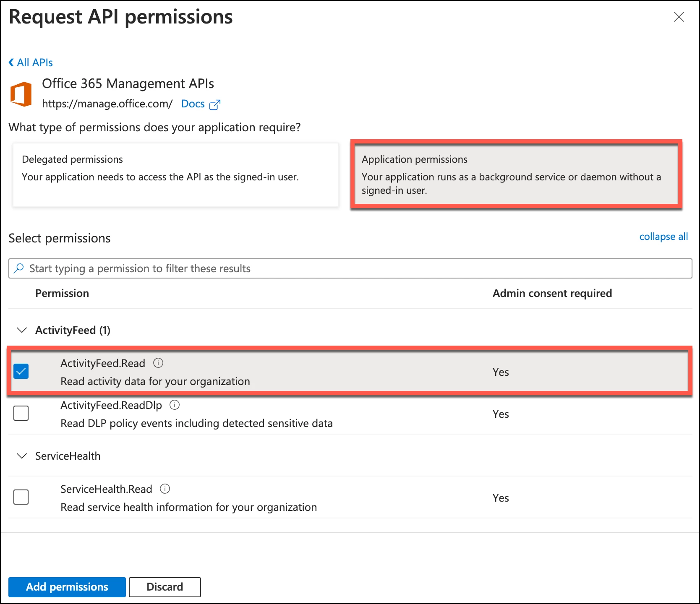
Task: Click the Office 365 logo icon
Action: (x=21, y=94)
